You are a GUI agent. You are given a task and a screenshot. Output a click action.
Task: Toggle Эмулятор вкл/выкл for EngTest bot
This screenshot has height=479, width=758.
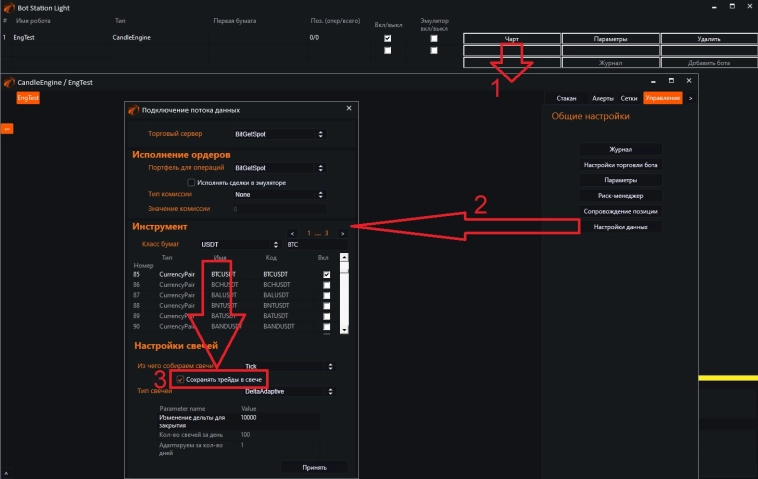coord(434,38)
